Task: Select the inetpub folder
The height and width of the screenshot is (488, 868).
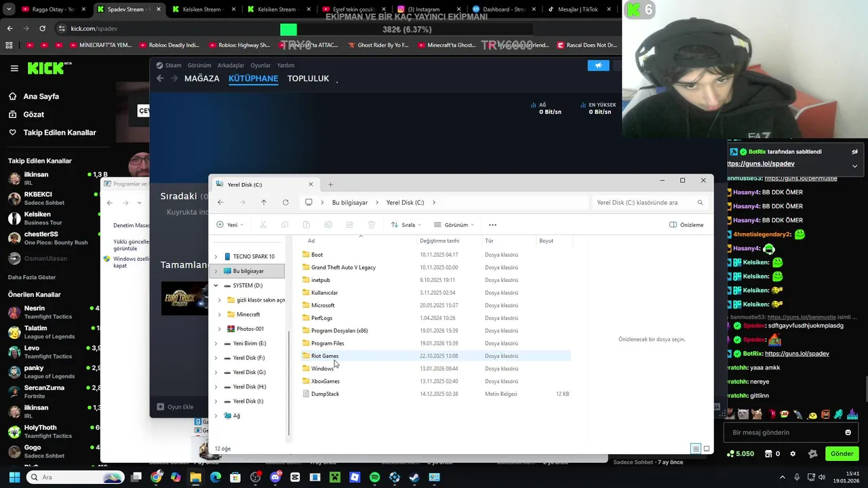Action: 435,280
